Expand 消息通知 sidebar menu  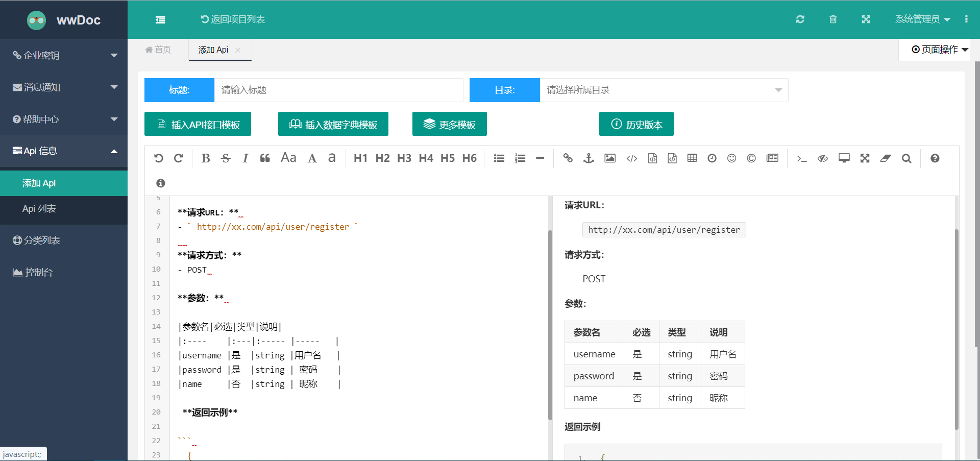[x=64, y=87]
